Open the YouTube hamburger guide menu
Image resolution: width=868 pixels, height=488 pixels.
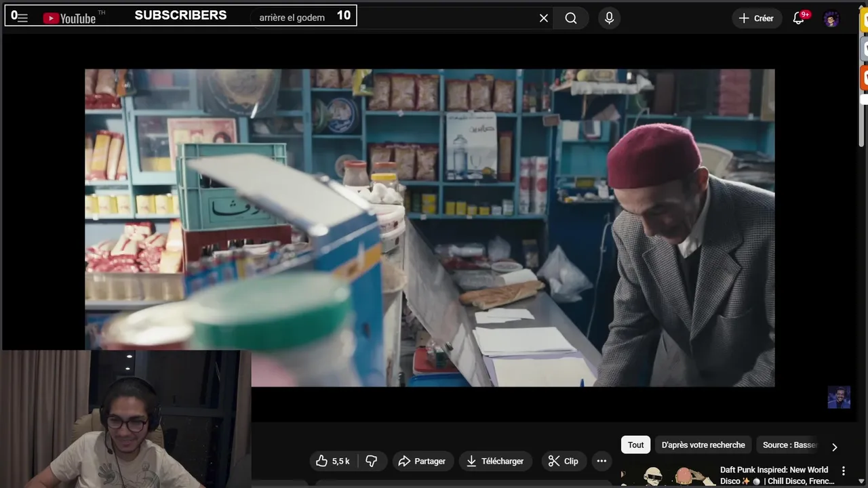[22, 18]
